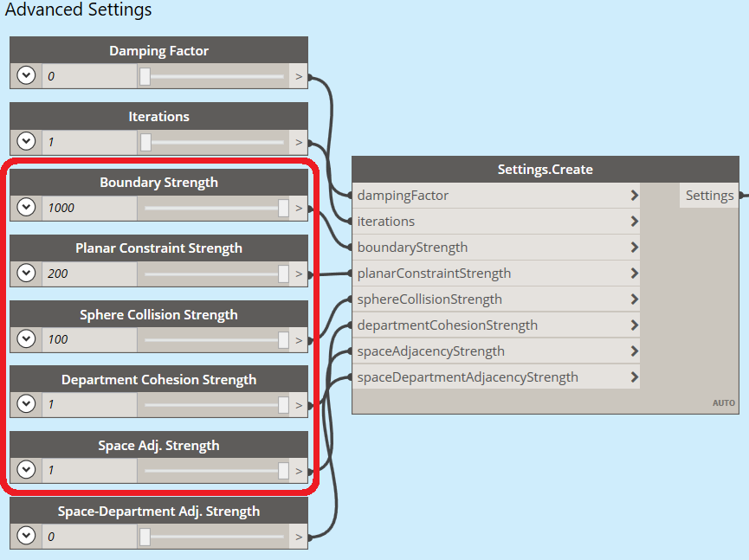Click the Iterations value field
Image resolution: width=749 pixels, height=560 pixels.
[89, 142]
